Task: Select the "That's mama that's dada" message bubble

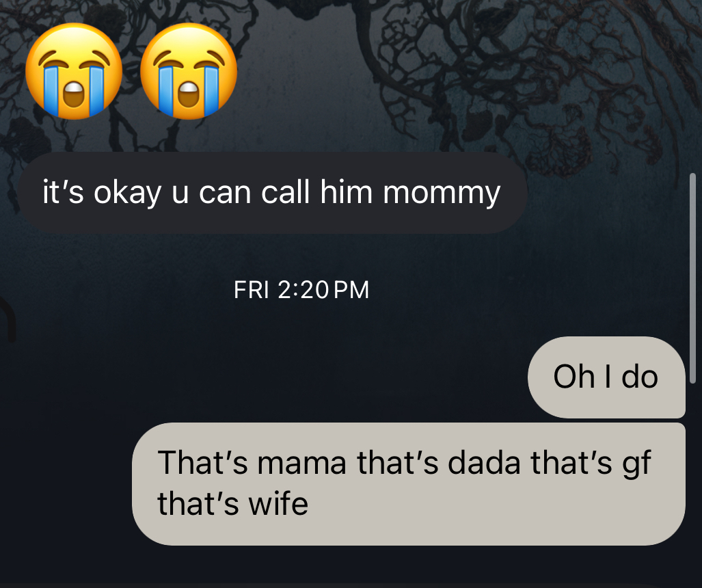Action: coord(409,483)
